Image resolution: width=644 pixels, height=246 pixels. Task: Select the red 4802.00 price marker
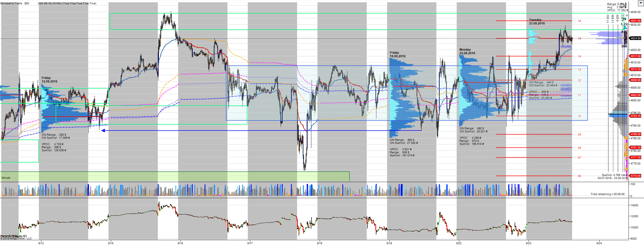(635, 95)
